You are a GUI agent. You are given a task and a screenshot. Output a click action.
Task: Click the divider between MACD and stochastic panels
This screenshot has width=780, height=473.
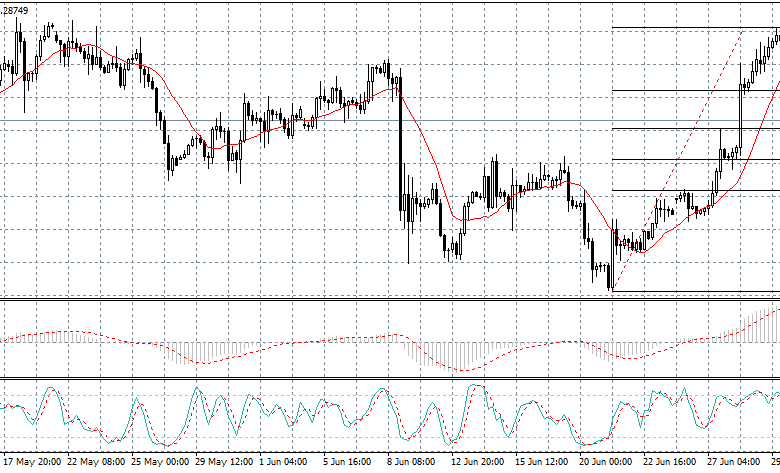(x=390, y=378)
